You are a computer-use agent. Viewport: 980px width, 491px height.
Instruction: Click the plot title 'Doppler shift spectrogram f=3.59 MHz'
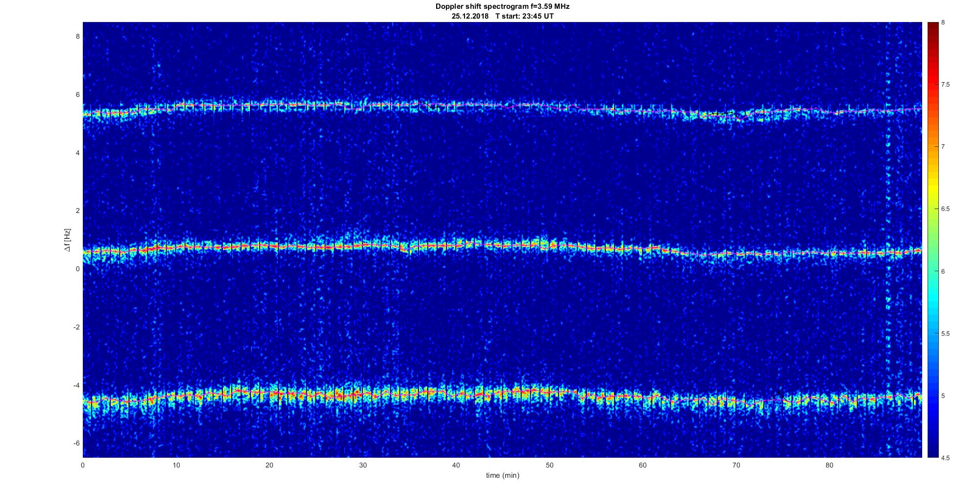pyautogui.click(x=502, y=7)
